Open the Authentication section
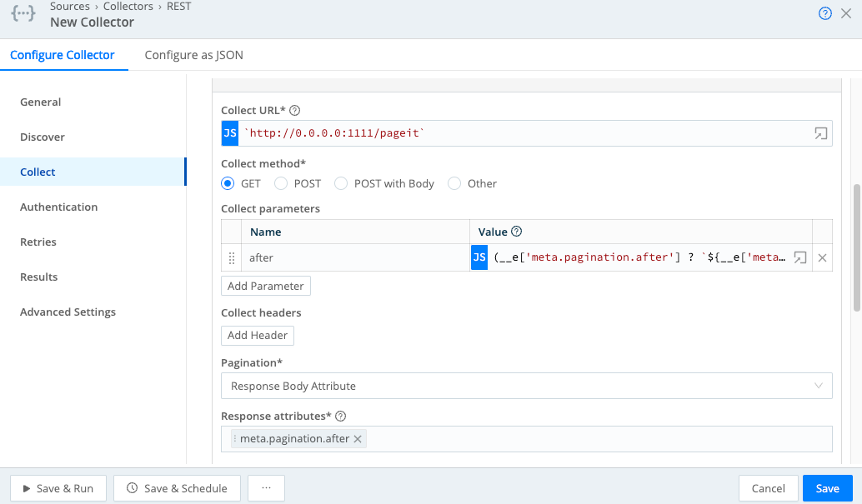This screenshot has height=504, width=862. coord(58,207)
